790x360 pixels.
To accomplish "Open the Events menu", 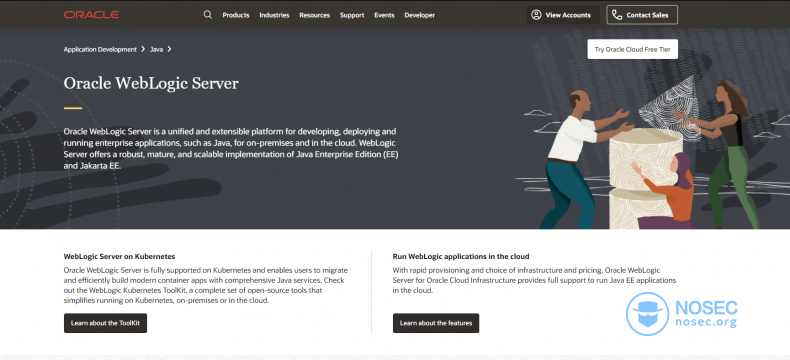I will coord(384,15).
